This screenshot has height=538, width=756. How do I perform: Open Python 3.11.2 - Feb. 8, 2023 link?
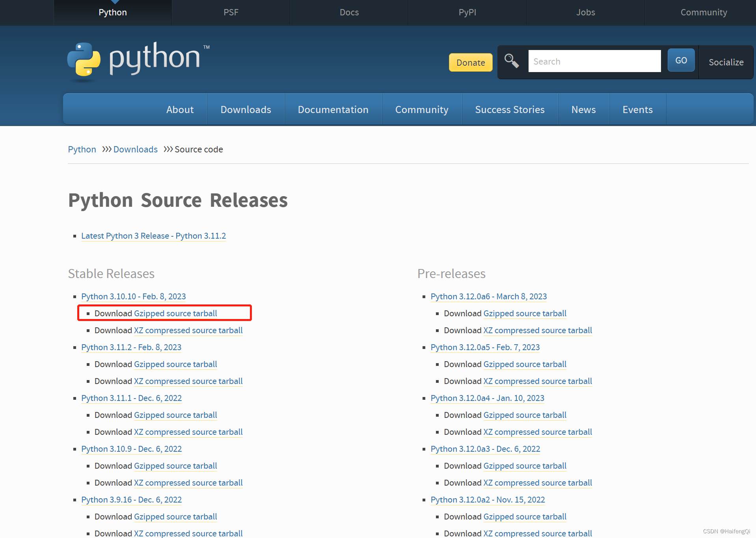coord(131,347)
